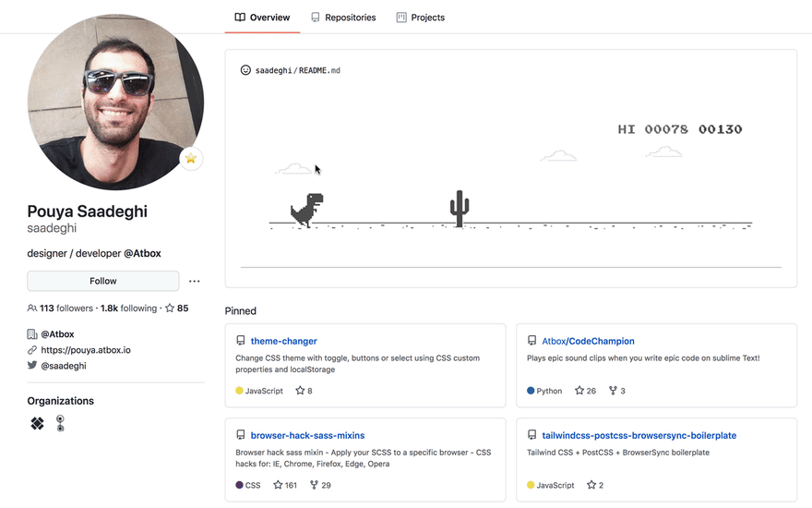812x508 pixels.
Task: Click the CSS language color dot
Action: (x=239, y=485)
